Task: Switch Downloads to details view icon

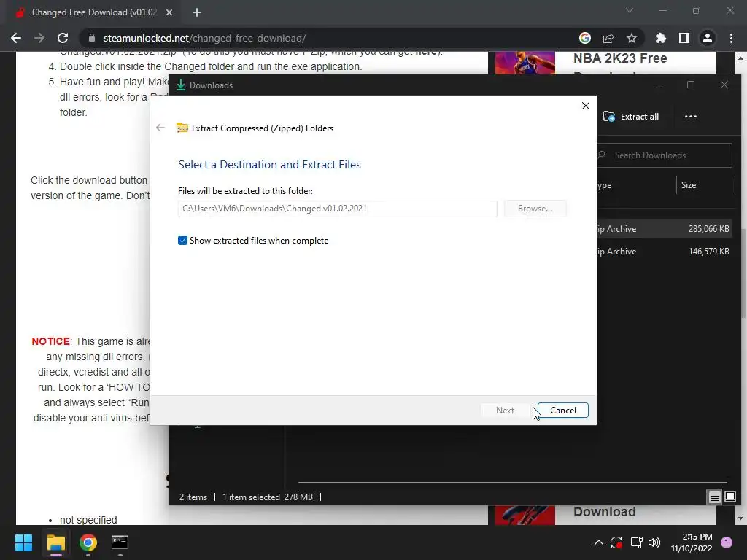Action: 715,497
